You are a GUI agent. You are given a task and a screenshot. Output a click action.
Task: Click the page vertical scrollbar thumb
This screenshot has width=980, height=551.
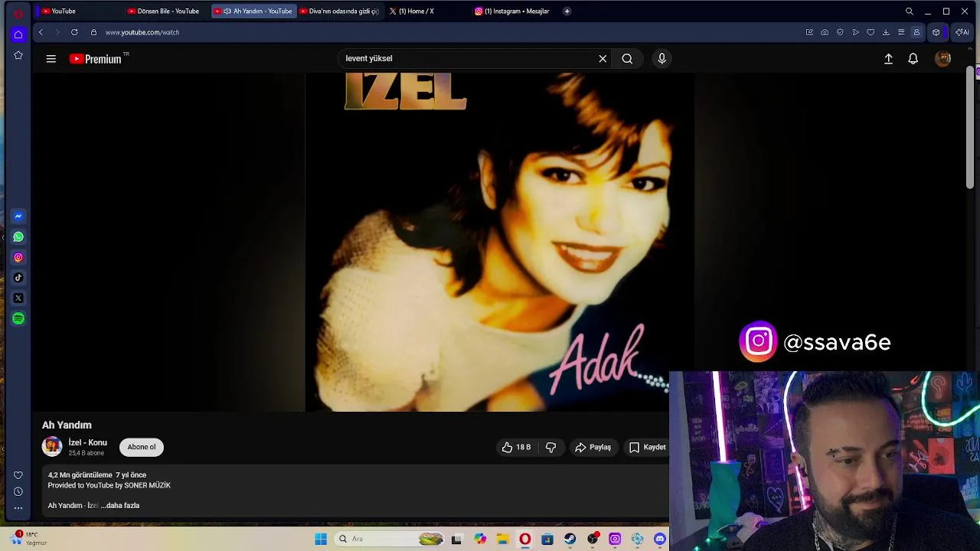pos(969,127)
